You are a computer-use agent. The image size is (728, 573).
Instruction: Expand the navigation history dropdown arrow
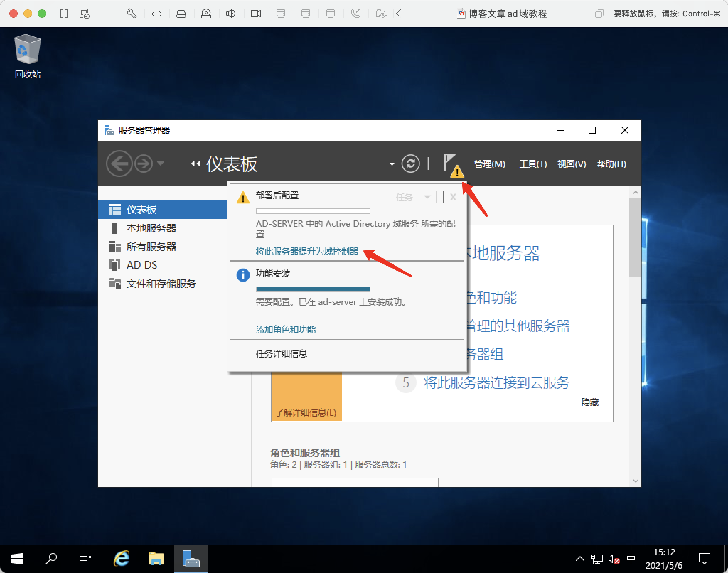(161, 164)
